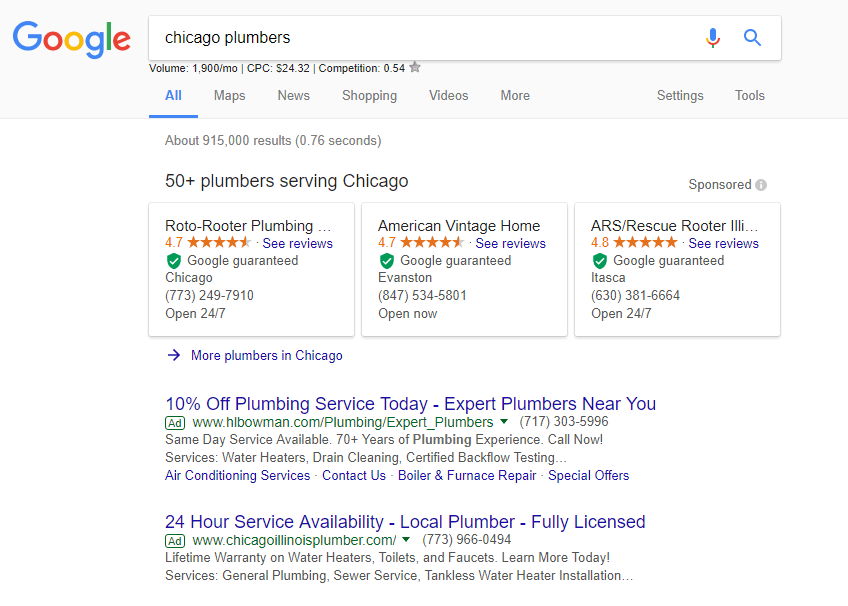This screenshot has width=848, height=606.
Task: Click the Boiler & Furnace Repair sitelink
Action: (x=467, y=476)
